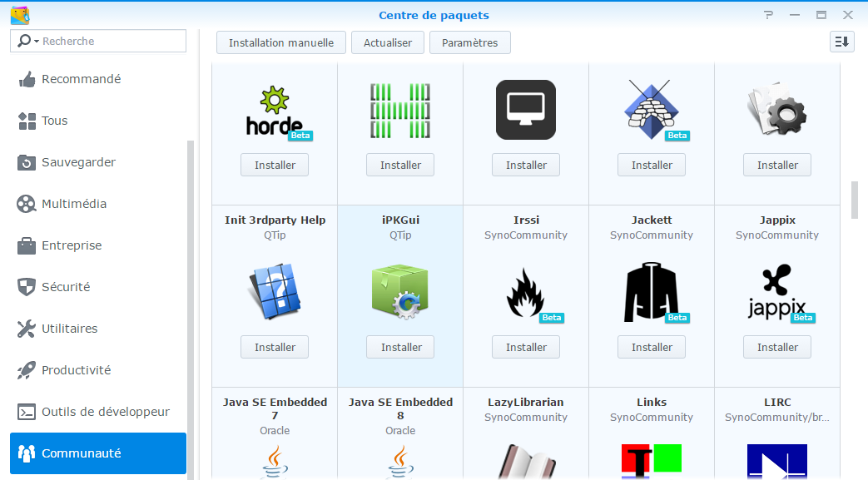
Task: Click the Installation manuelle button
Action: (x=281, y=42)
